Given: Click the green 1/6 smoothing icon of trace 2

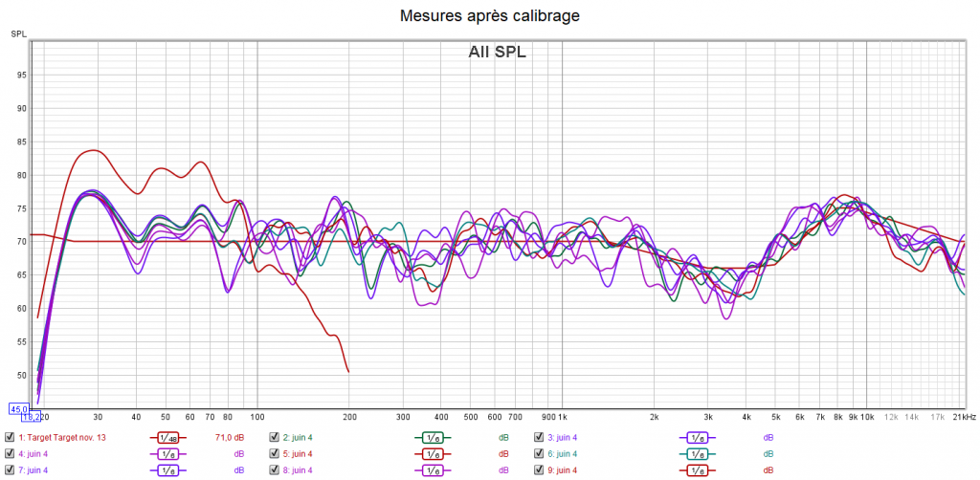Looking at the screenshot, I should 433,438.
